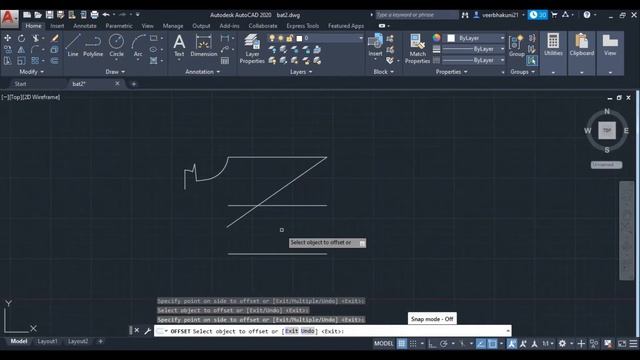Image resolution: width=640 pixels, height=360 pixels.
Task: Toggle clean screen icon in status bar
Action: [x=622, y=344]
